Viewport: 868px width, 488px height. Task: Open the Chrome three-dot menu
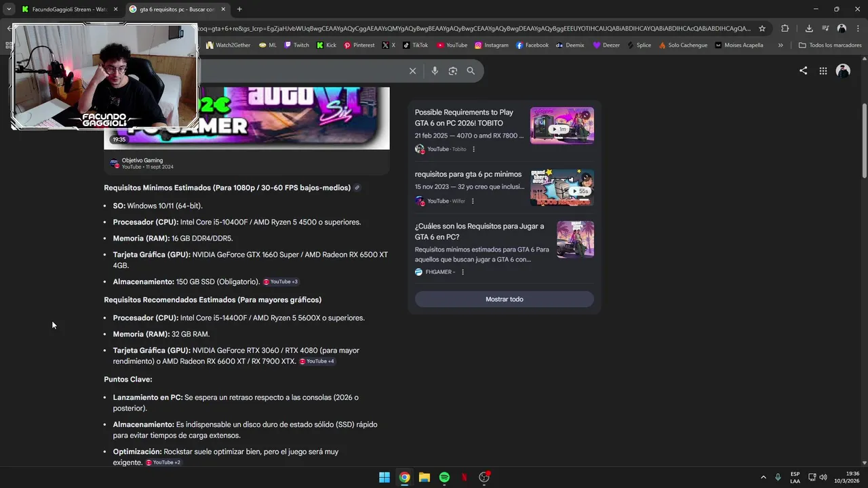[858, 28]
